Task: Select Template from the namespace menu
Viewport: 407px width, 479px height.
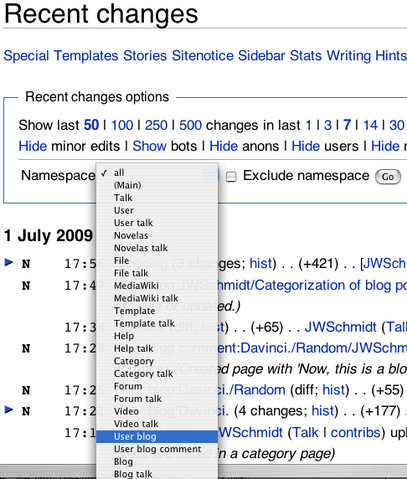Action: [157, 311]
